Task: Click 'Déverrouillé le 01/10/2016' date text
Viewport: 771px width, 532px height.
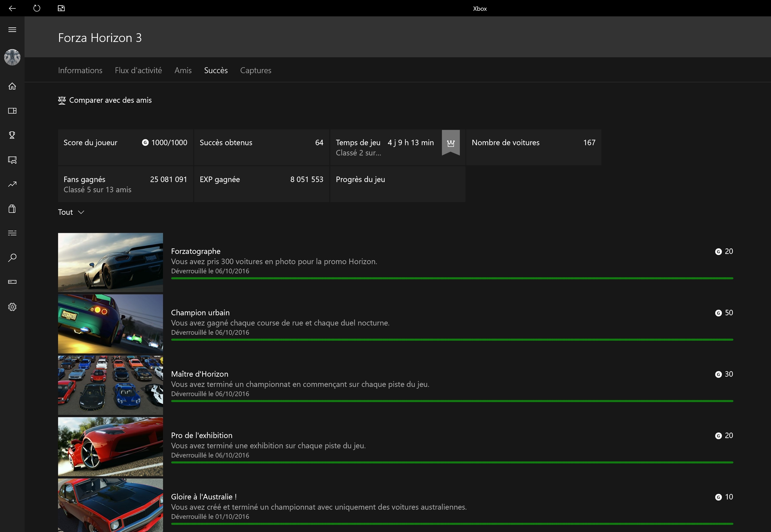Action: pyautogui.click(x=210, y=516)
